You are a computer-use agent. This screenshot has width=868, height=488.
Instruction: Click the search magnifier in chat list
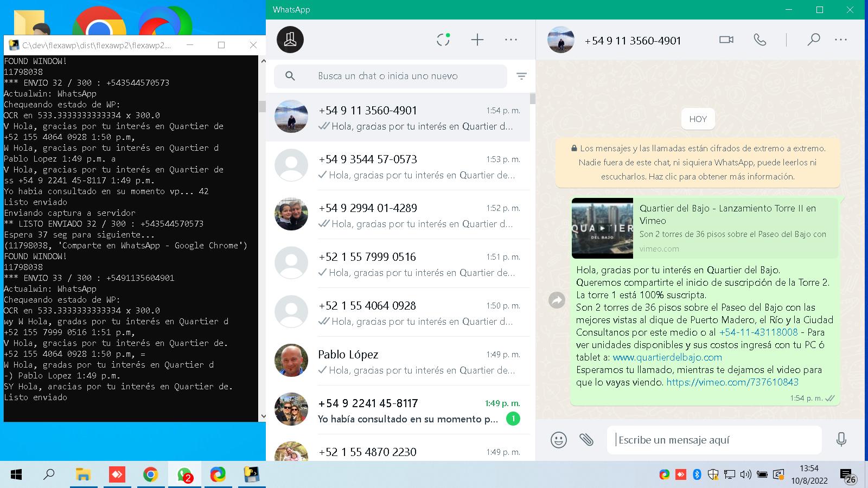pyautogui.click(x=290, y=76)
